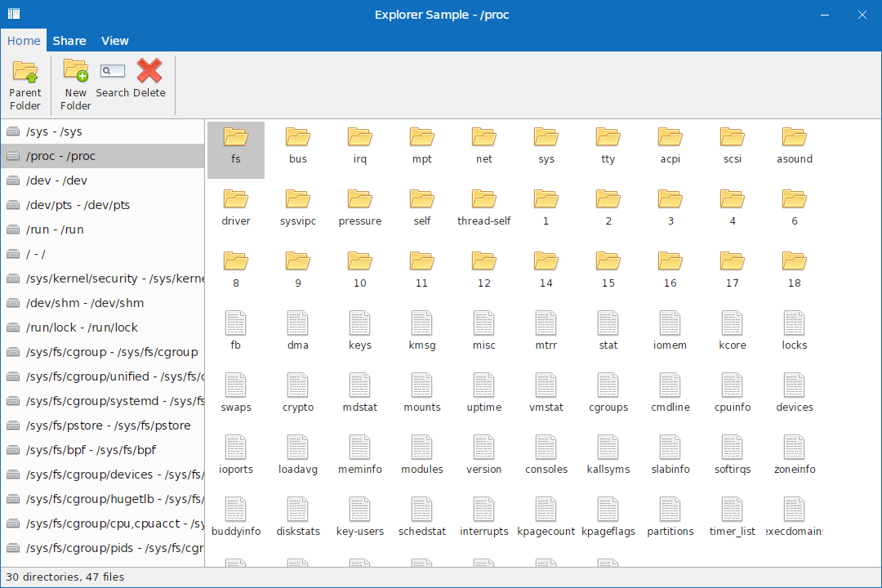Select the irq folder

(360, 149)
